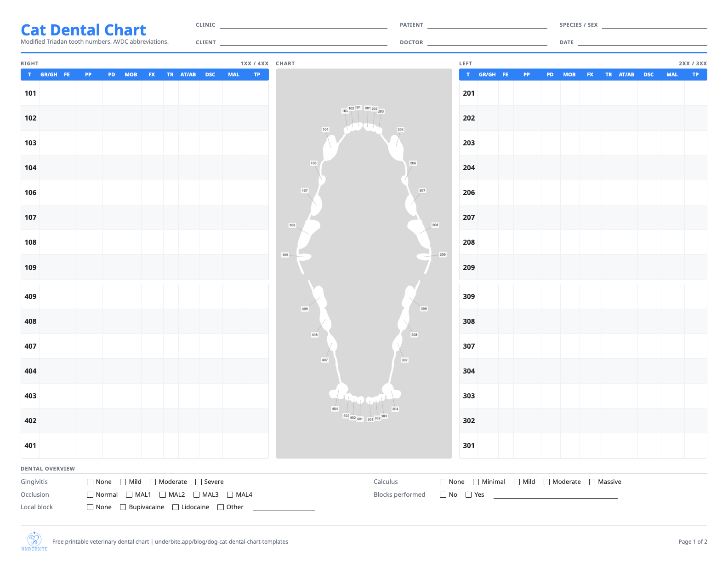Image resolution: width=728 pixels, height=563 pixels.
Task: Click the 308 tooth label in the diagram
Action: [415, 335]
